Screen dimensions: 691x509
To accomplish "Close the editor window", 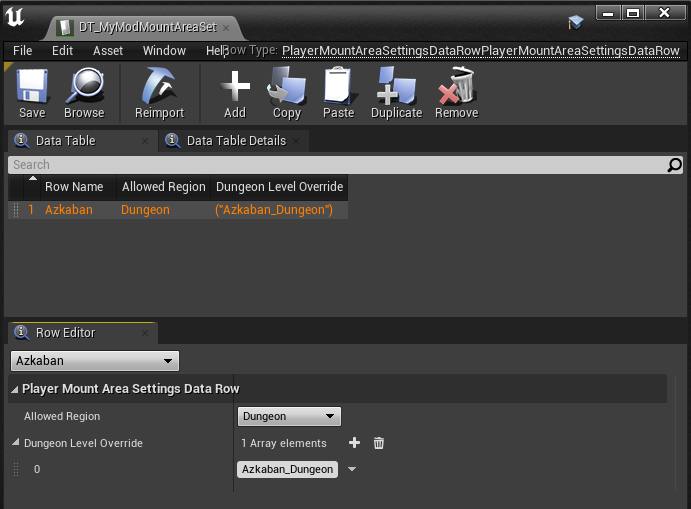I will click(665, 13).
